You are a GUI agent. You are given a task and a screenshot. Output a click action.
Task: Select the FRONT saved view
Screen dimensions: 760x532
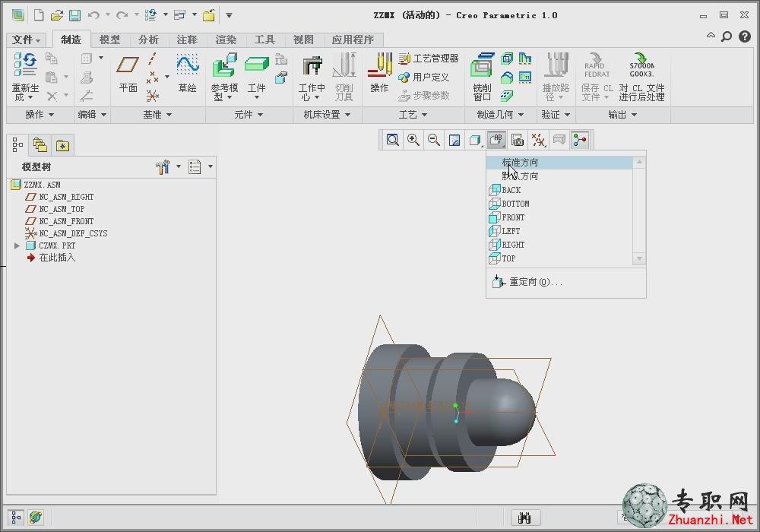(x=560, y=217)
